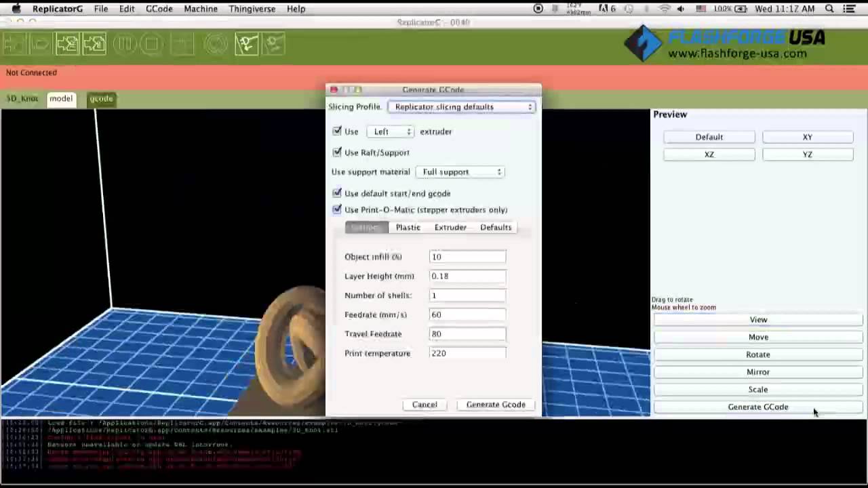Open the Wi-Fi status menu
868x488 pixels.
pyautogui.click(x=665, y=9)
